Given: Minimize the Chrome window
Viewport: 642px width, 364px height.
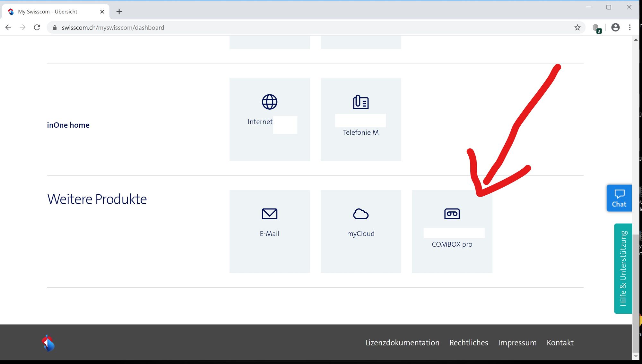Looking at the screenshot, I should [x=589, y=7].
